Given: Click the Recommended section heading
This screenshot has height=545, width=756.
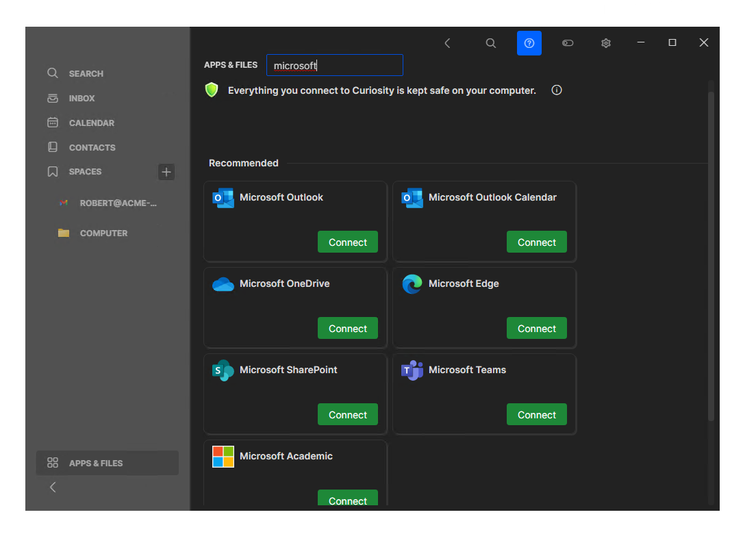Looking at the screenshot, I should pos(244,163).
